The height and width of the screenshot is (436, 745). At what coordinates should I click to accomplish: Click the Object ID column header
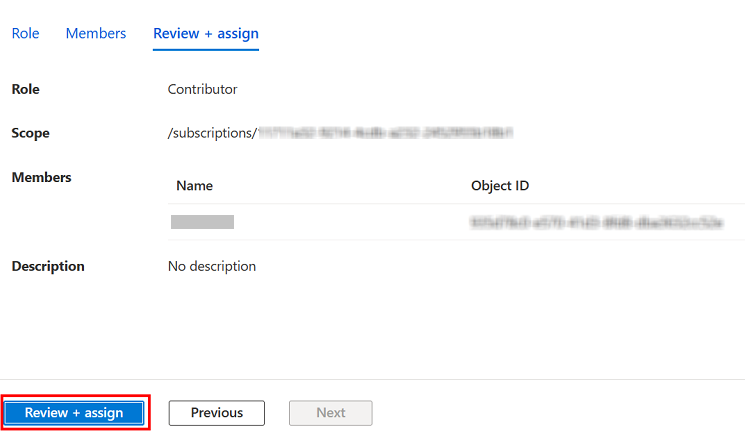(500, 185)
